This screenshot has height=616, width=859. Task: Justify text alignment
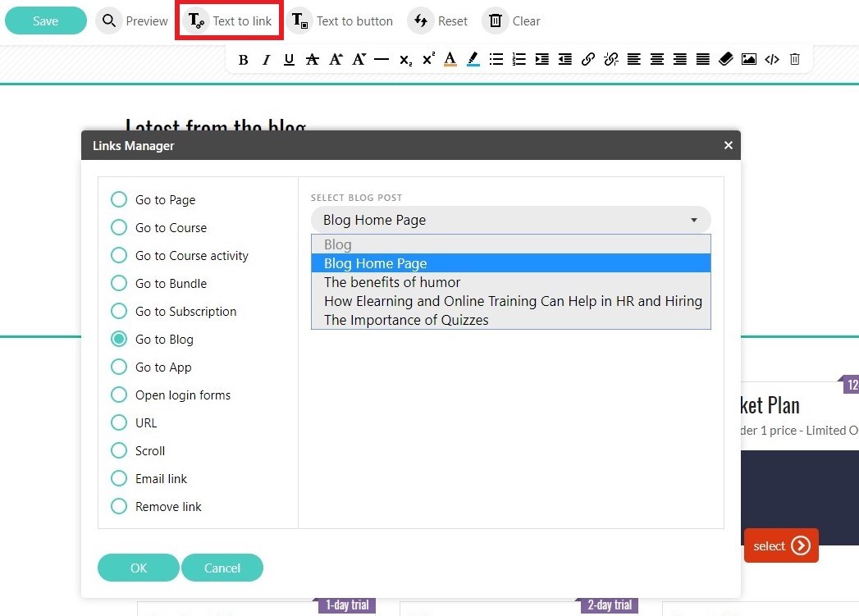(703, 59)
